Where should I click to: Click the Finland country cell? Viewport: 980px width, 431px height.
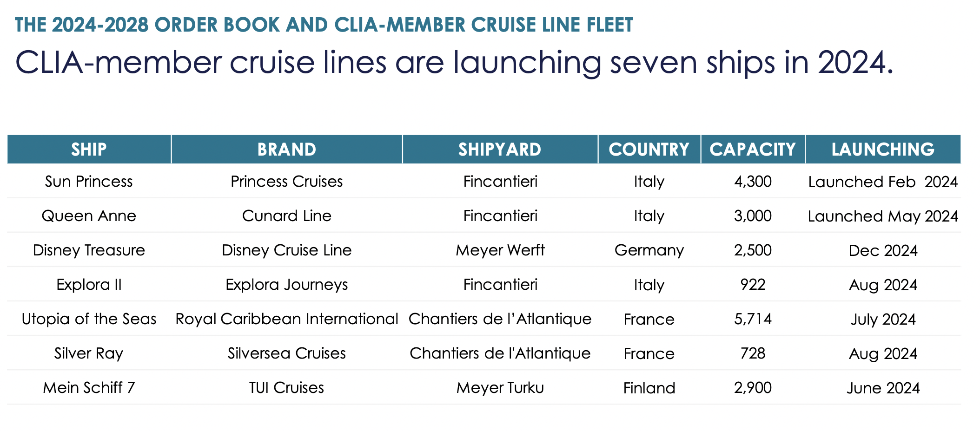pyautogui.click(x=649, y=388)
